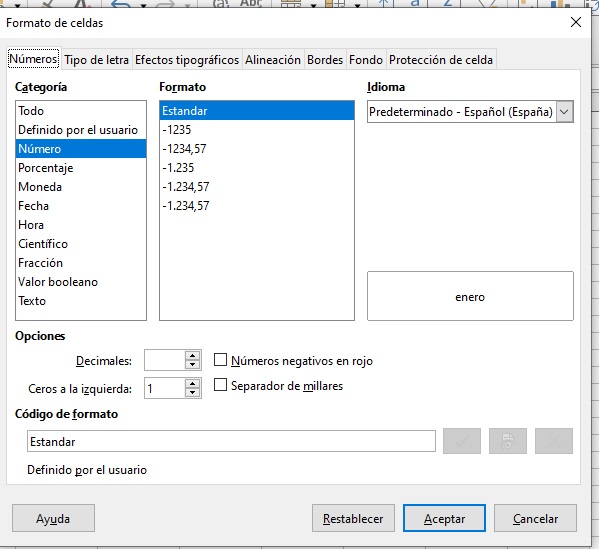Select the -1235 format
Image resolution: width=599 pixels, height=549 pixels.
click(257, 130)
